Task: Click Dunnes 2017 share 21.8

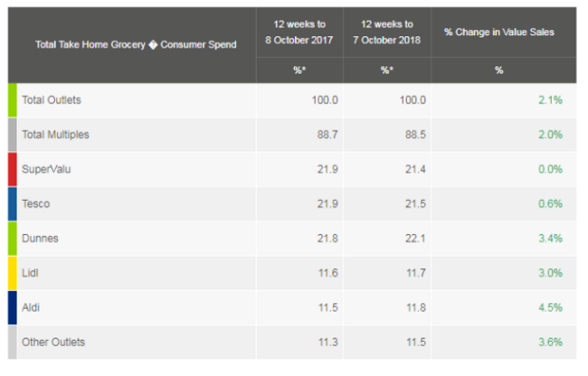Action: tap(327, 239)
